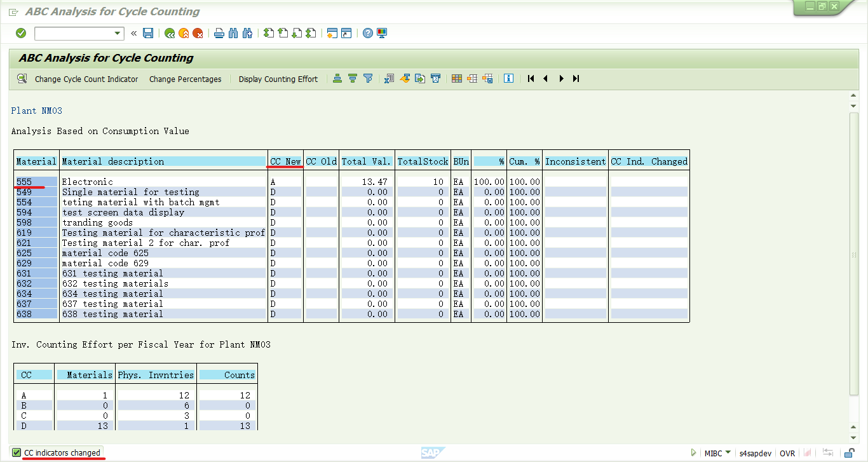The image size is (868, 462).
Task: Apply a filter with the filter icon
Action: (368, 79)
